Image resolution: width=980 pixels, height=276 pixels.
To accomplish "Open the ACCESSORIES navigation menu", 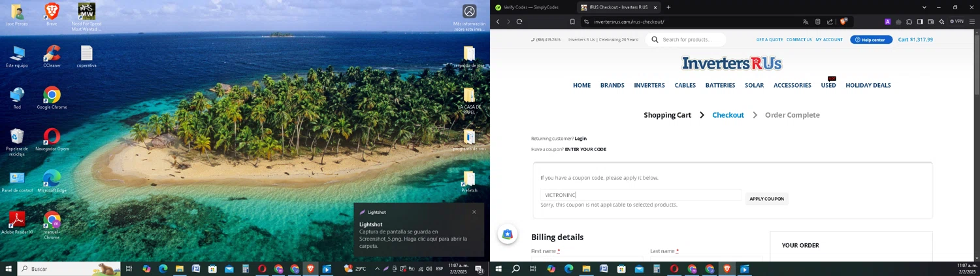I will [792, 85].
